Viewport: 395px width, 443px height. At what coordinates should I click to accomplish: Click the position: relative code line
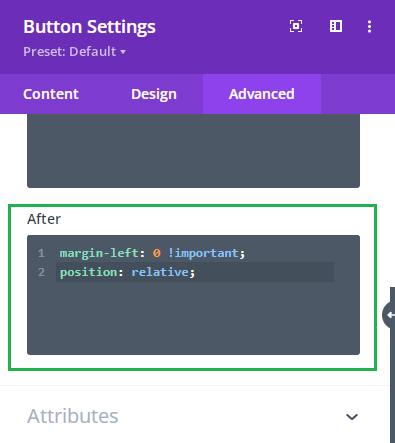[127, 272]
